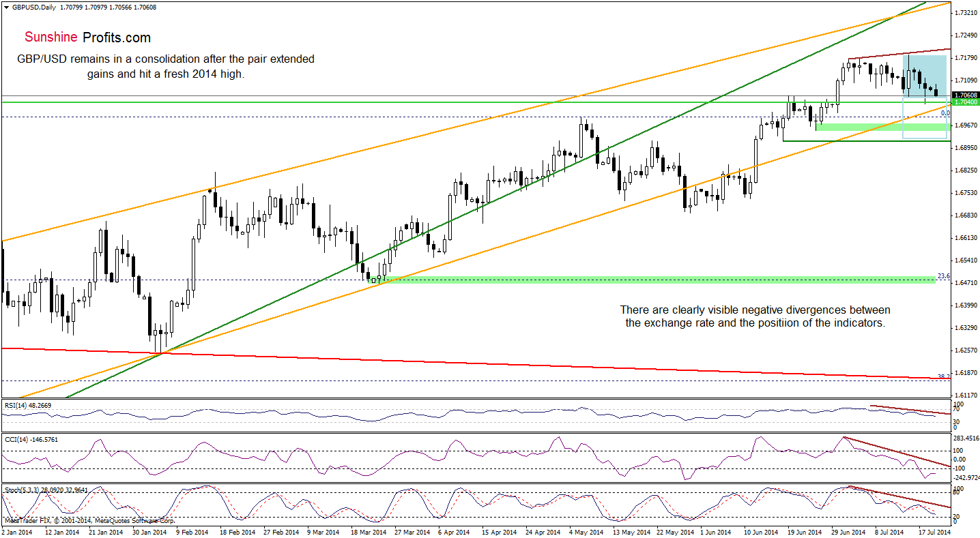The image size is (980, 538).
Task: Click the 38.2 Fibonacci level label
Action: (943, 376)
